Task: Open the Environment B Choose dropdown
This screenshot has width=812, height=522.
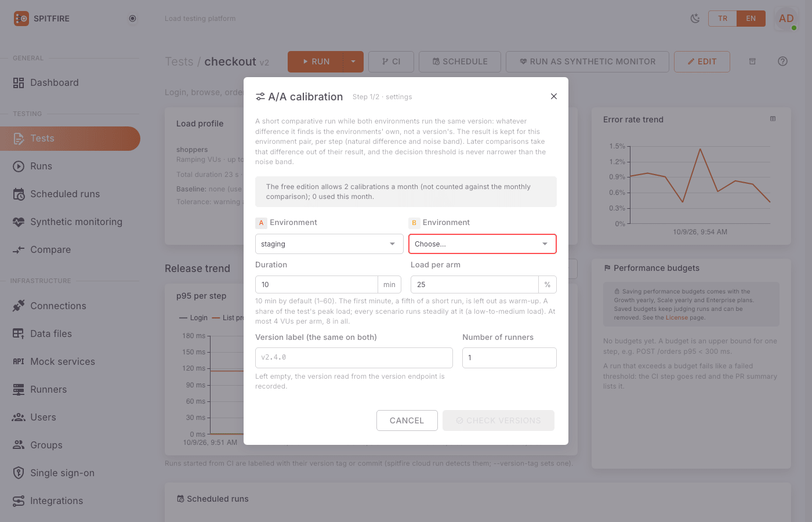Action: click(x=483, y=244)
